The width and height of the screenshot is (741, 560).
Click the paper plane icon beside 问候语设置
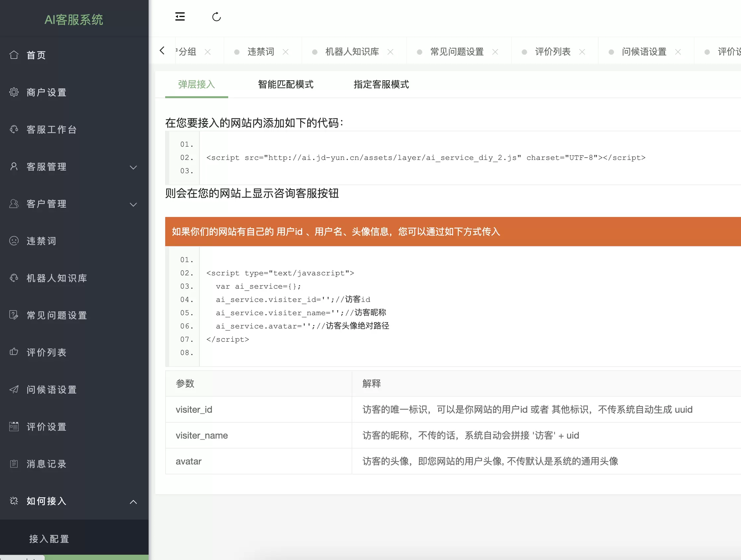(14, 389)
